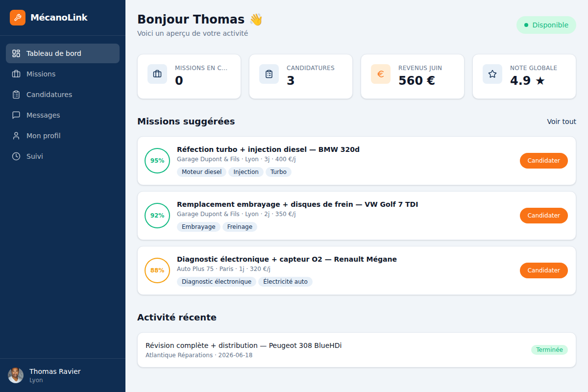This screenshot has width=588, height=392.
Task: Toggle the Disponible availability status
Action: [x=546, y=25]
